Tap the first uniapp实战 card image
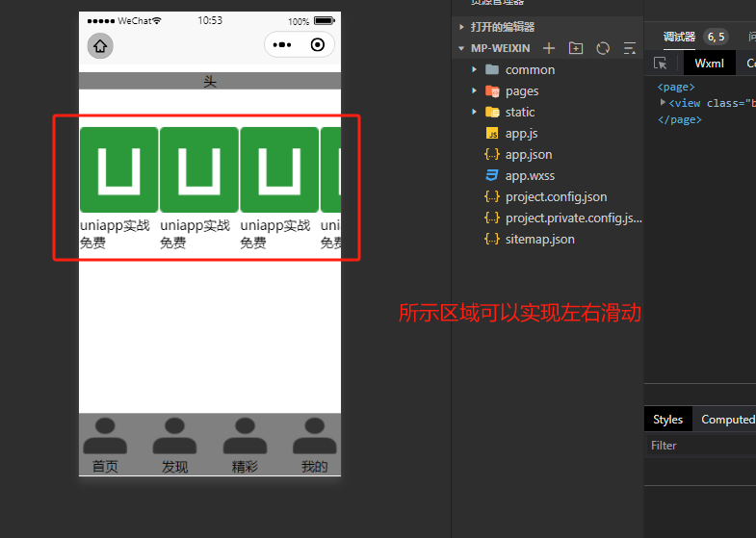Image resolution: width=756 pixels, height=538 pixels. click(x=119, y=169)
